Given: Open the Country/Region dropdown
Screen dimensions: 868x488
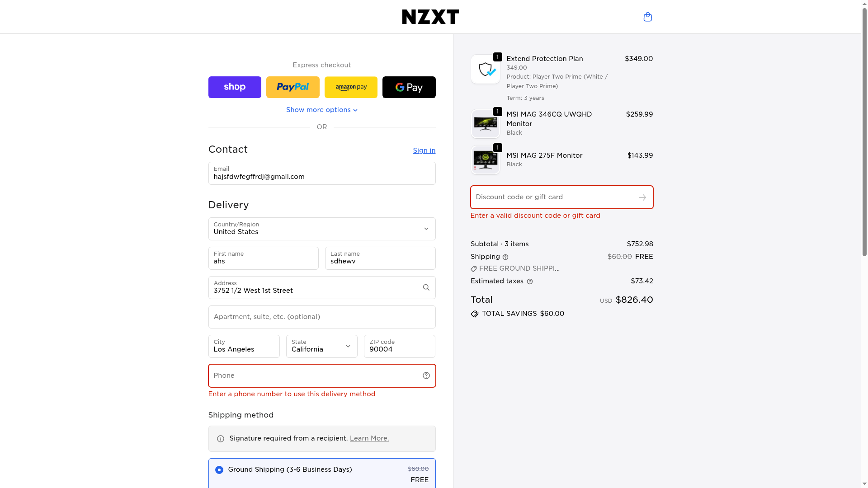Looking at the screenshot, I should click(321, 229).
